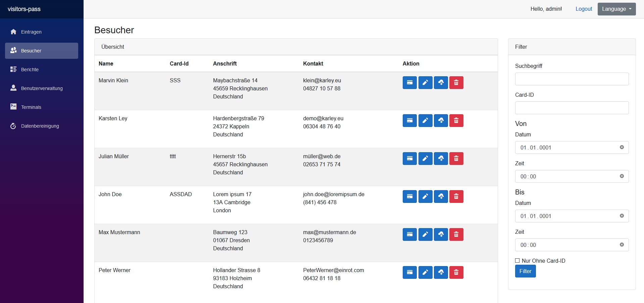
Task: Click the Bis Datum date field
Action: (572, 216)
